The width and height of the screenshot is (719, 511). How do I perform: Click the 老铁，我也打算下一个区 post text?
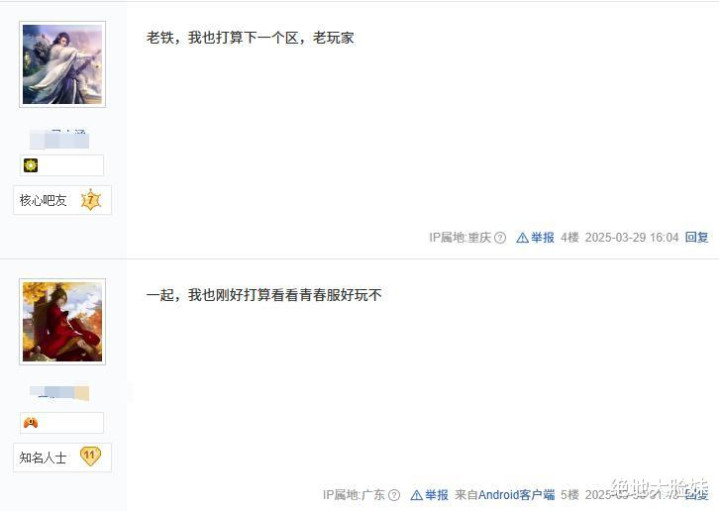click(225, 38)
